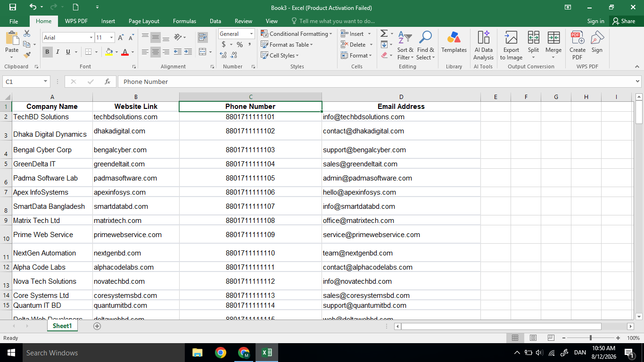Click the Save icon in the quick access toolbar
This screenshot has width=644, height=362.
13,7
